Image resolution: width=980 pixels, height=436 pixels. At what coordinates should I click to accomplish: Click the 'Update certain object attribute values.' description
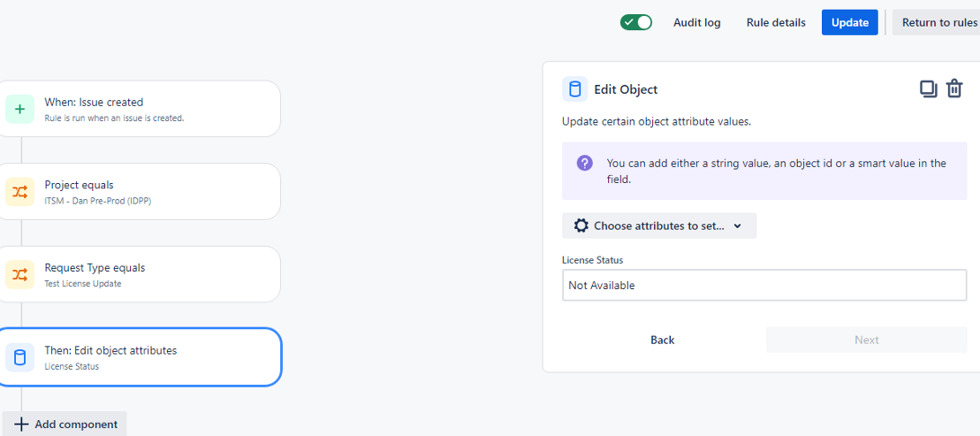coord(657,122)
